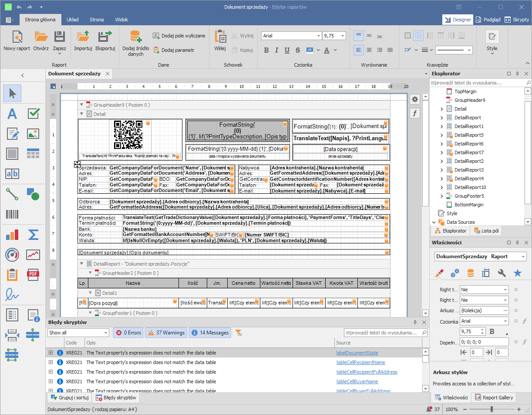
Task: Pick the PDF Content control tool
Action: [33, 274]
